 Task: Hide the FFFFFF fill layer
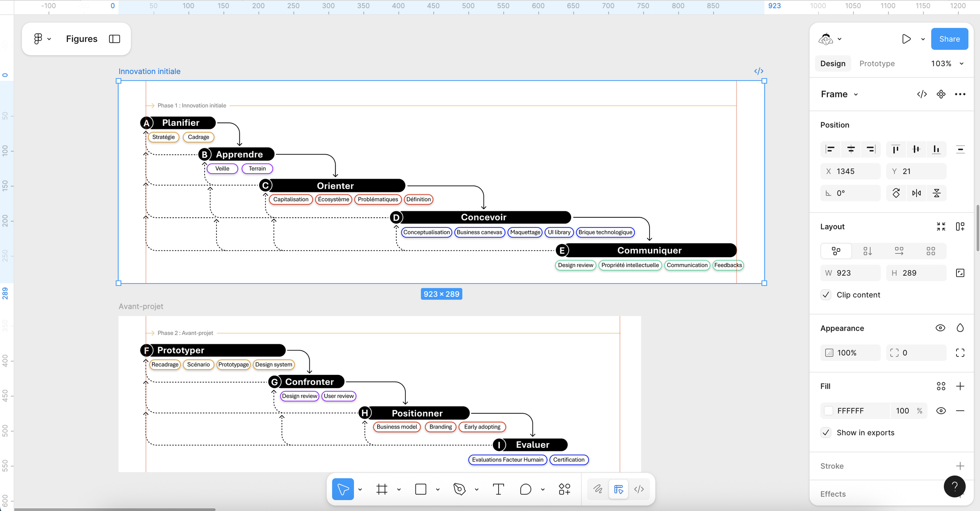point(941,411)
